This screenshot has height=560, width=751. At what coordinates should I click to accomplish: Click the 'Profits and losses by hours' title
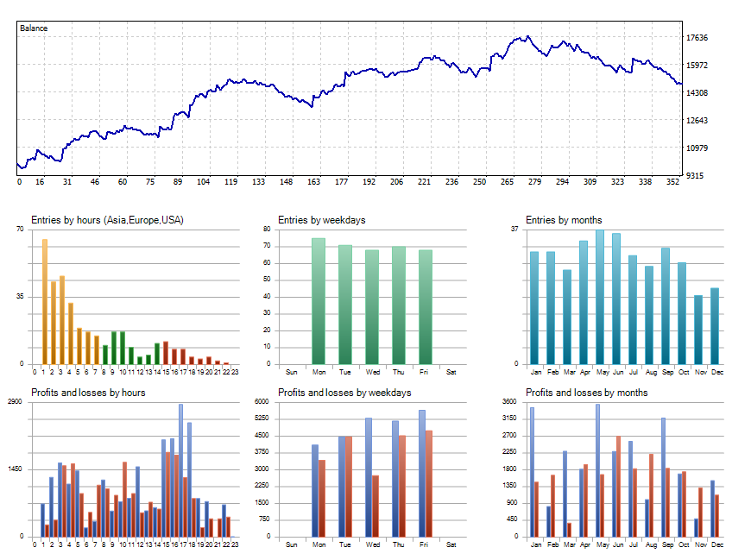[x=88, y=393]
